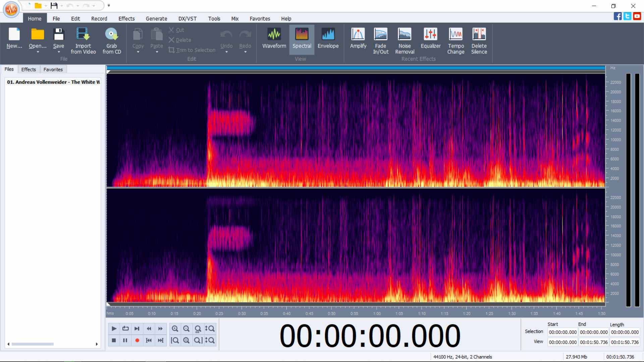Click the quick access Save icon

[x=54, y=5]
